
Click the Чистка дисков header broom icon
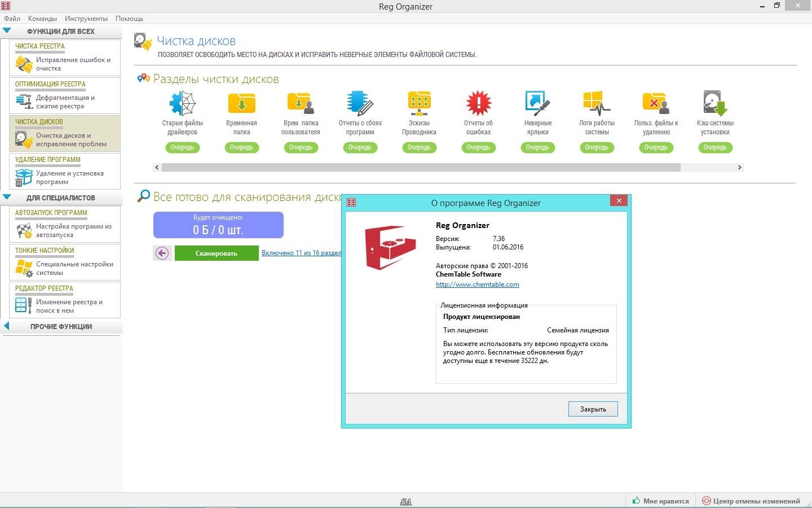143,42
